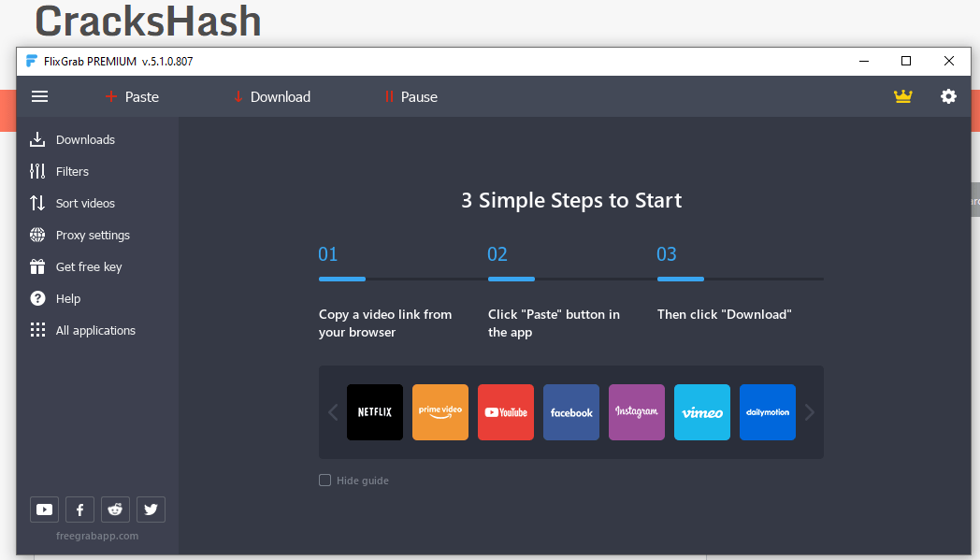Click step number 03 in the guide
The height and width of the screenshot is (560, 980).
666,254
